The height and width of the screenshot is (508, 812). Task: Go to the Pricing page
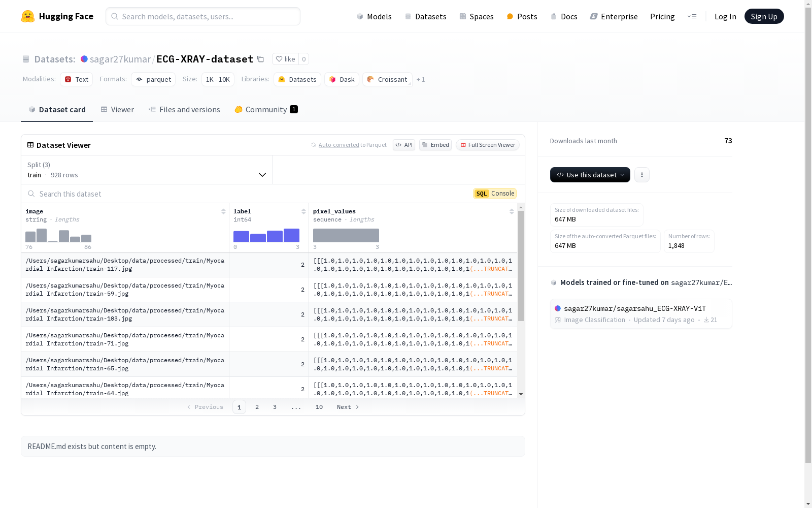click(662, 16)
